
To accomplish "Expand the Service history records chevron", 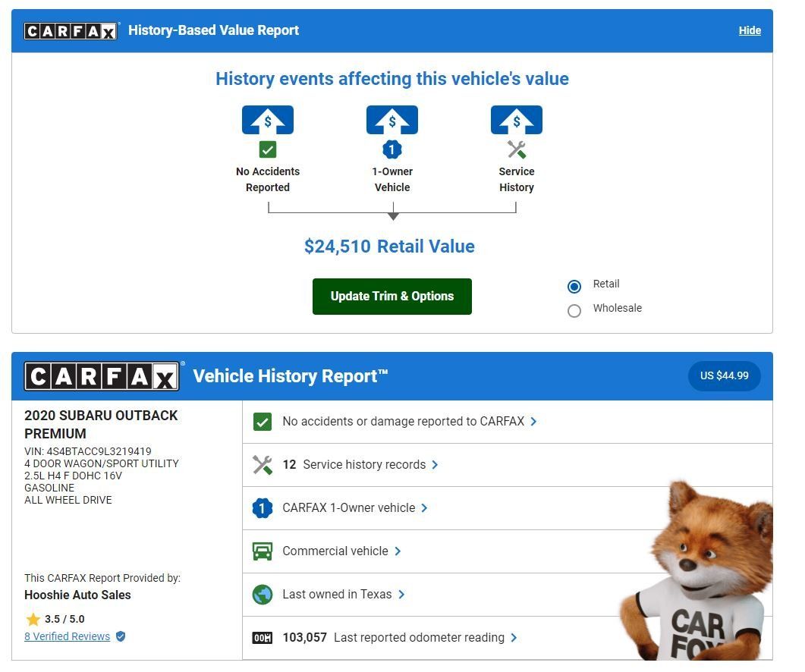I will (x=435, y=465).
